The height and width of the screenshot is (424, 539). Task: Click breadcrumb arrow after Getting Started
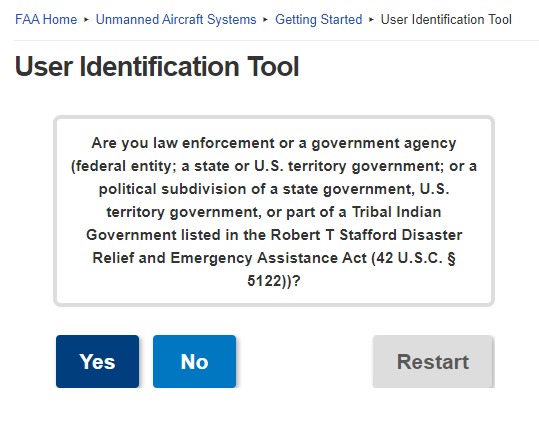pyautogui.click(x=371, y=20)
